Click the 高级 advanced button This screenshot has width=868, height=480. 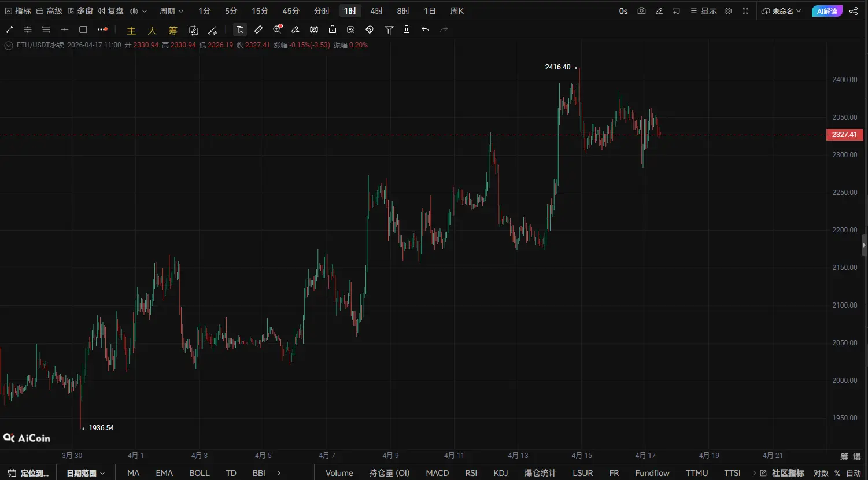[49, 11]
